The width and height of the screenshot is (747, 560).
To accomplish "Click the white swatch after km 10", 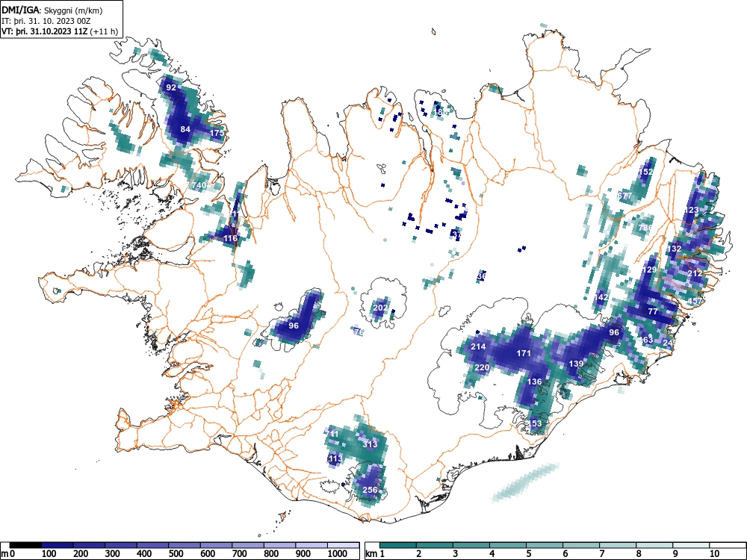I will (728, 545).
